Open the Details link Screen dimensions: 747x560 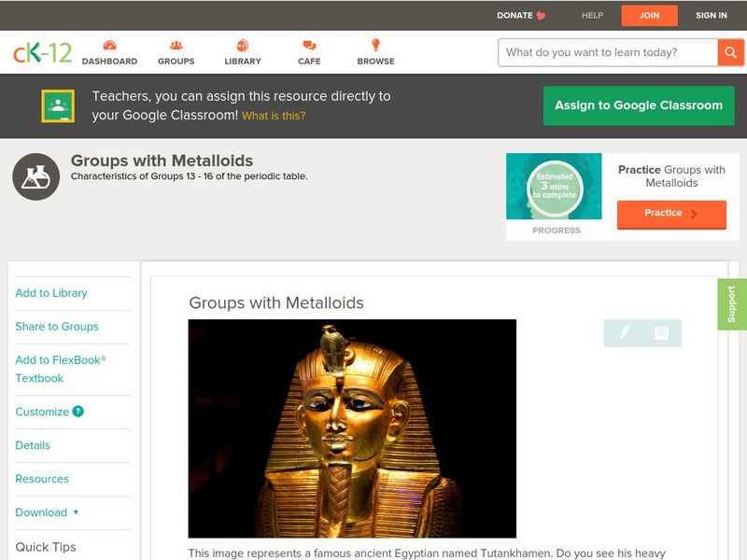(33, 445)
